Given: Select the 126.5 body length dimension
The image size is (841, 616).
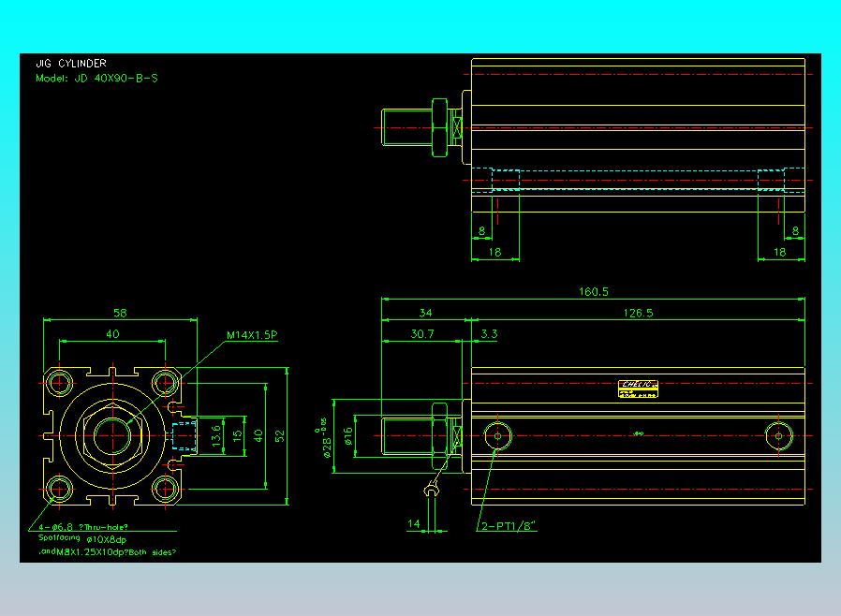Looking at the screenshot, I should tap(638, 314).
